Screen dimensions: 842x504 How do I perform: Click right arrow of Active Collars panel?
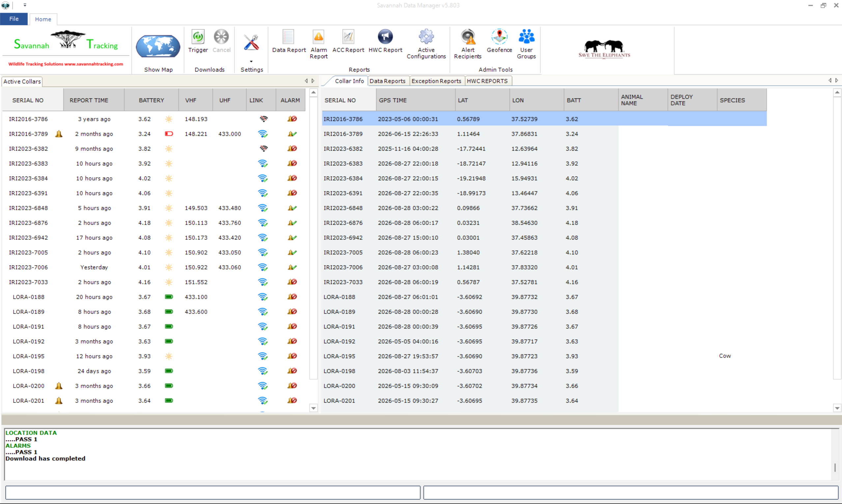313,81
